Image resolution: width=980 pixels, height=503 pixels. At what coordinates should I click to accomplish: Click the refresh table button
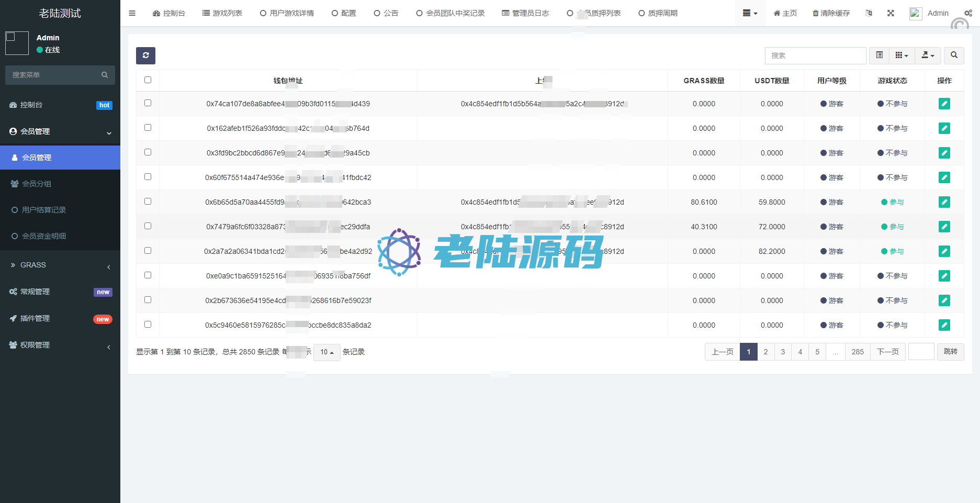[145, 55]
